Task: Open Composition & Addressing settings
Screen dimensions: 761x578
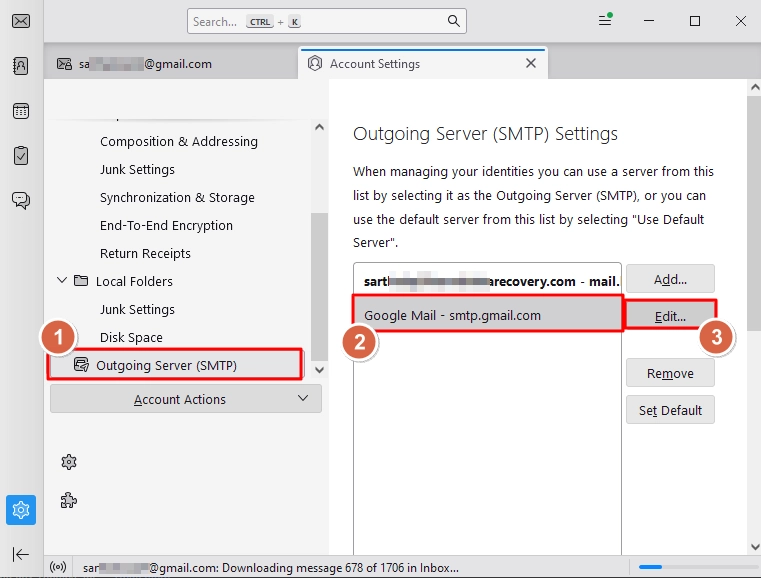Action: click(x=179, y=141)
